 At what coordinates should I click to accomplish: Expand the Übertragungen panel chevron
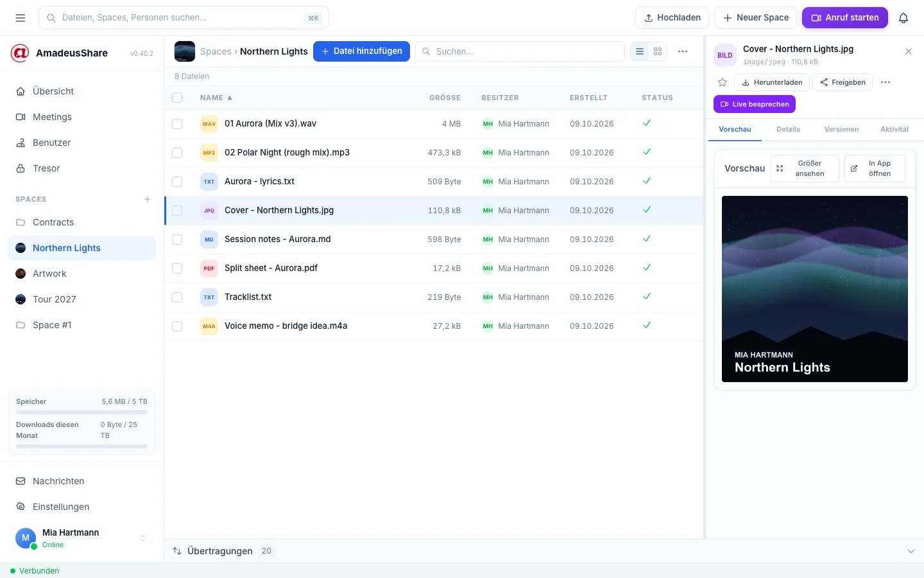(911, 551)
